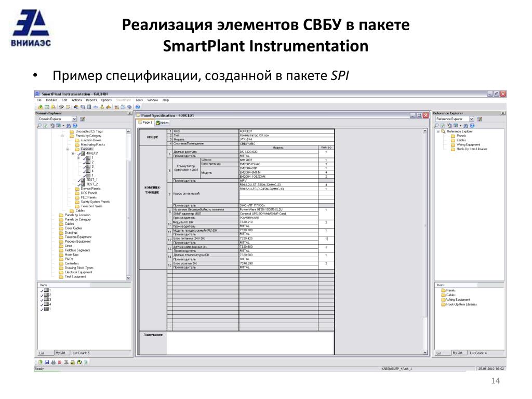Click the filter icon next to Reference Explorer combo
Viewport: 532px width, 399px height.
coord(480,119)
